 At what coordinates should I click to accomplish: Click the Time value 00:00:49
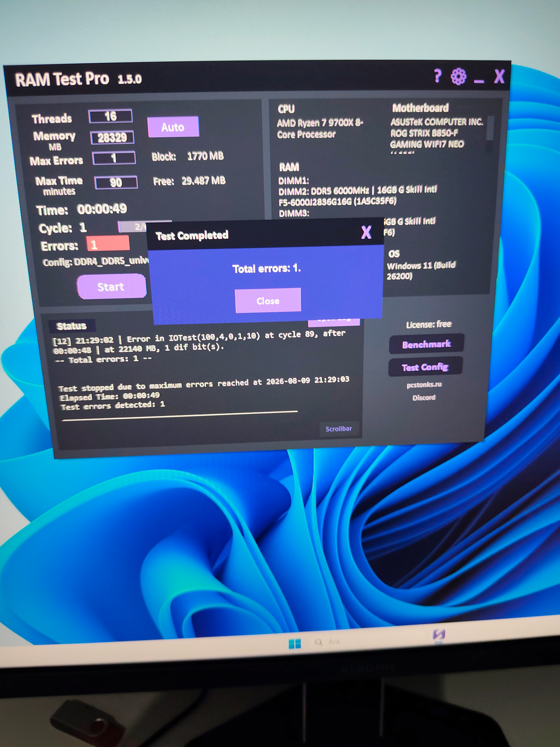pyautogui.click(x=102, y=209)
